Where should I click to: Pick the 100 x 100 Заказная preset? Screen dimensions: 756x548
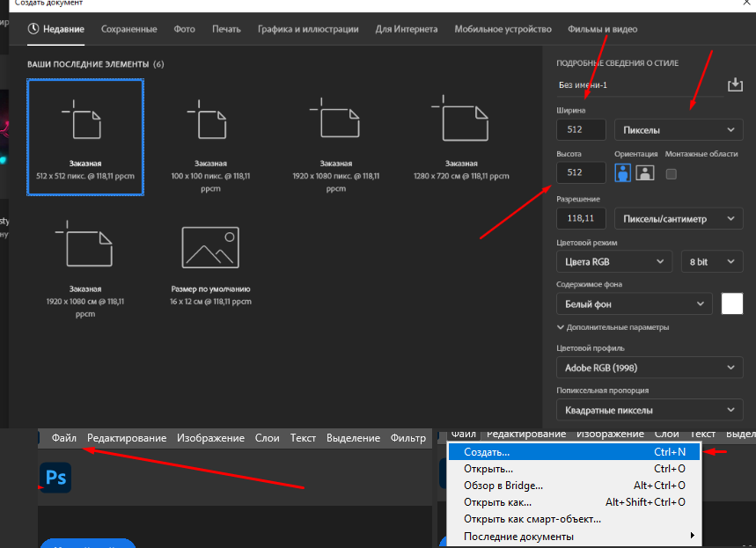[210, 143]
